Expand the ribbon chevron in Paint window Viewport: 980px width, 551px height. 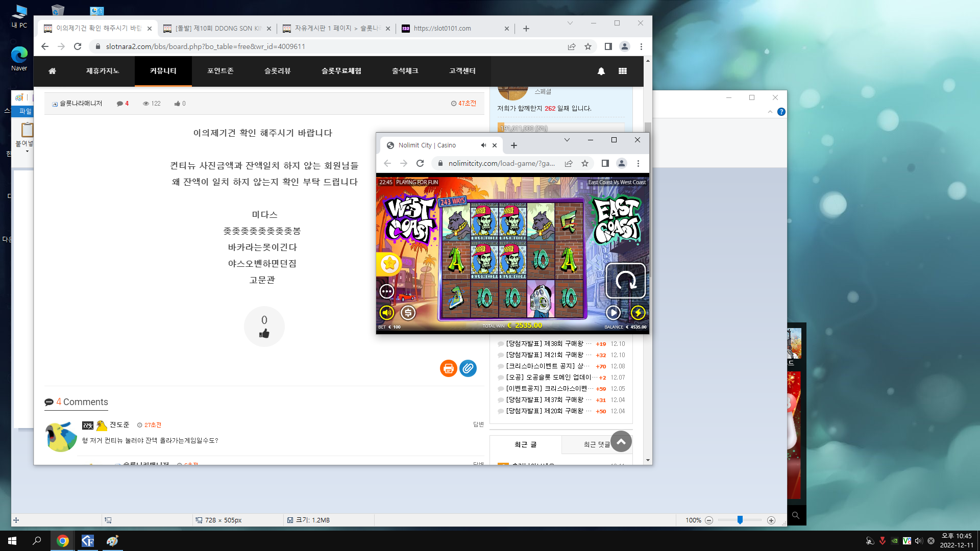coord(770,112)
